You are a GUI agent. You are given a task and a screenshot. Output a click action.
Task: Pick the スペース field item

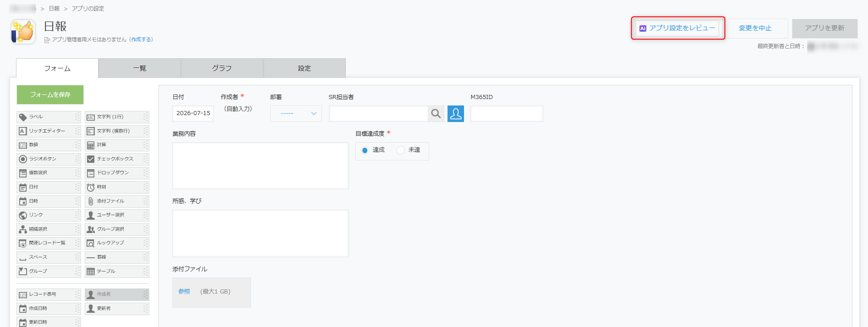(49, 257)
